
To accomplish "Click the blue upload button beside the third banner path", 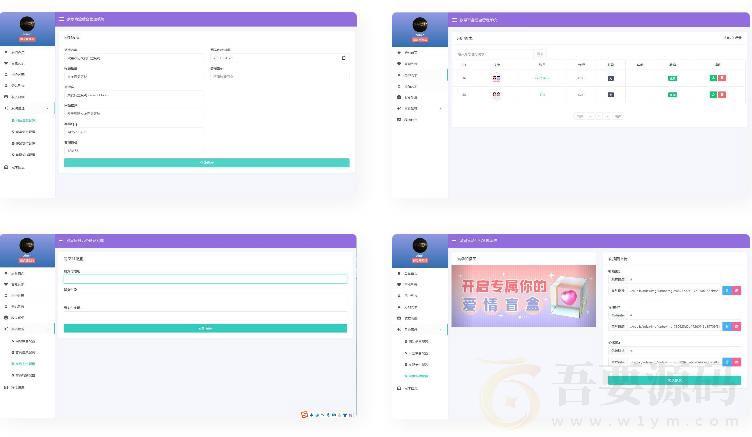I will tap(727, 362).
